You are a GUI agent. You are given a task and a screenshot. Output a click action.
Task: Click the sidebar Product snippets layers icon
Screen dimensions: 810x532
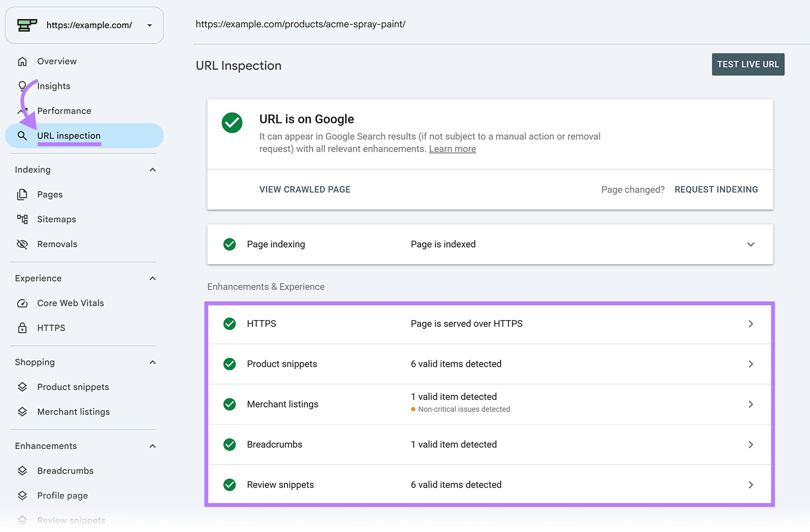pos(22,387)
